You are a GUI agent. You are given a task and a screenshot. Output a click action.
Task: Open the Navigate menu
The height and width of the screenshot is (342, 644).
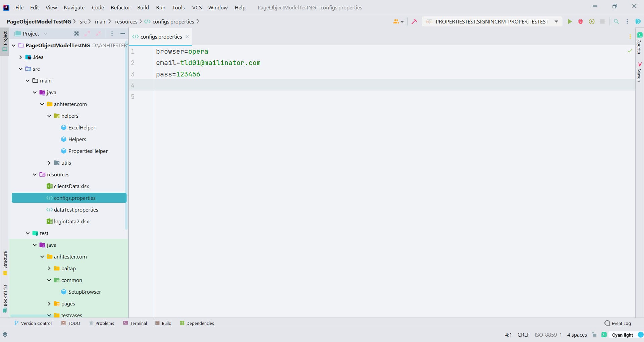(74, 7)
